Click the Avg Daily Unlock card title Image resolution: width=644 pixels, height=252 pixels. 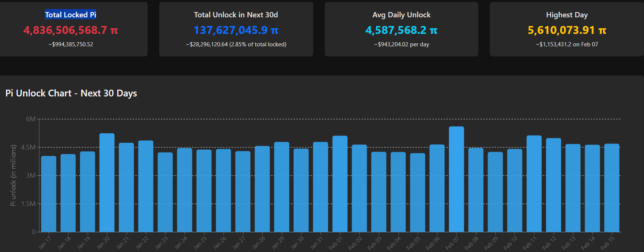[401, 15]
